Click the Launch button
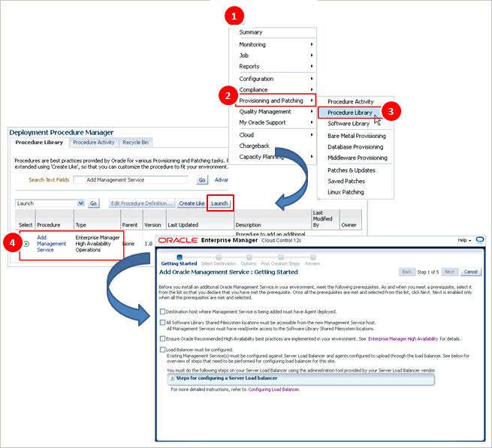This screenshot has height=448, width=492. pos(219,203)
